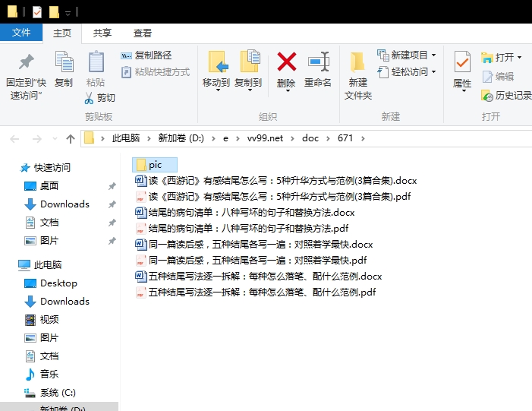This screenshot has width=532, height=411.
Task: Open recent locations dropdown arrow
Action: (55, 138)
